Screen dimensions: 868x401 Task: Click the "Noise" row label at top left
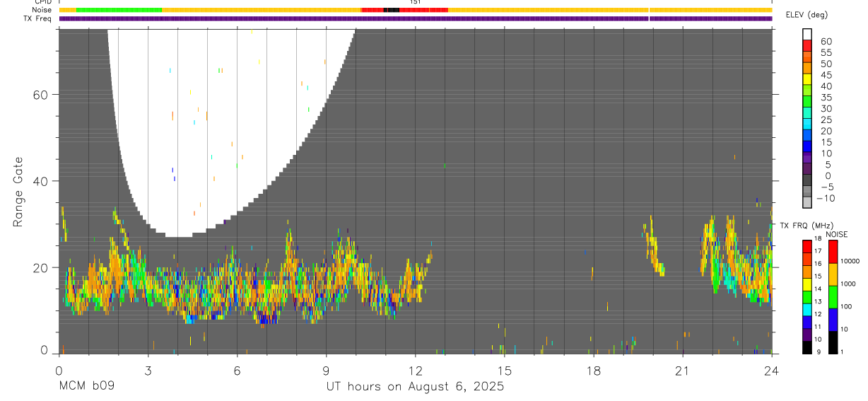[42, 10]
